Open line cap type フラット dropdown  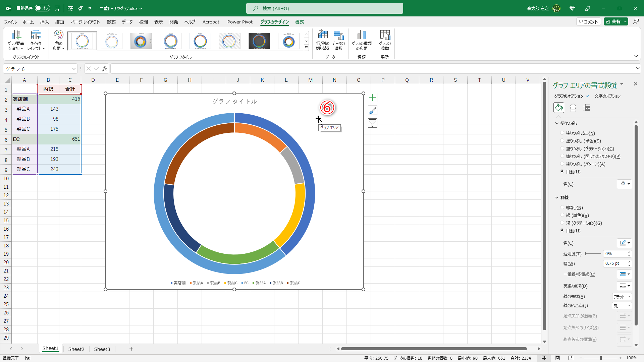(622, 297)
